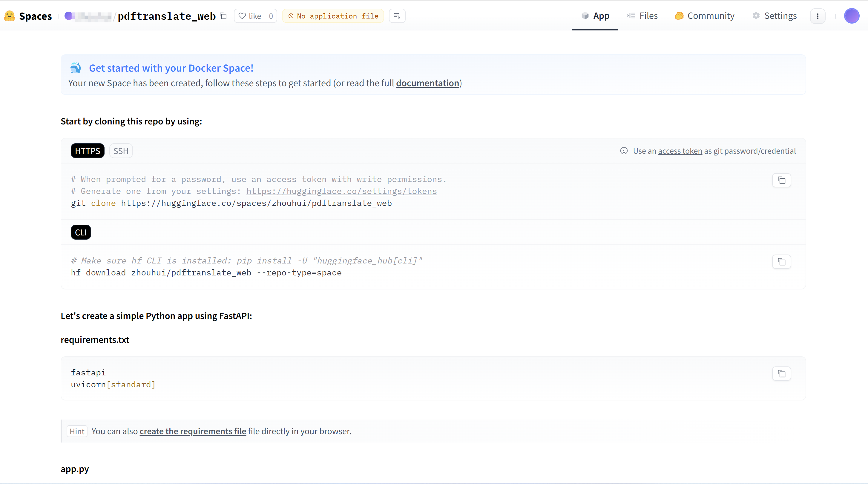
Task: Copy the hf download command
Action: (x=782, y=262)
